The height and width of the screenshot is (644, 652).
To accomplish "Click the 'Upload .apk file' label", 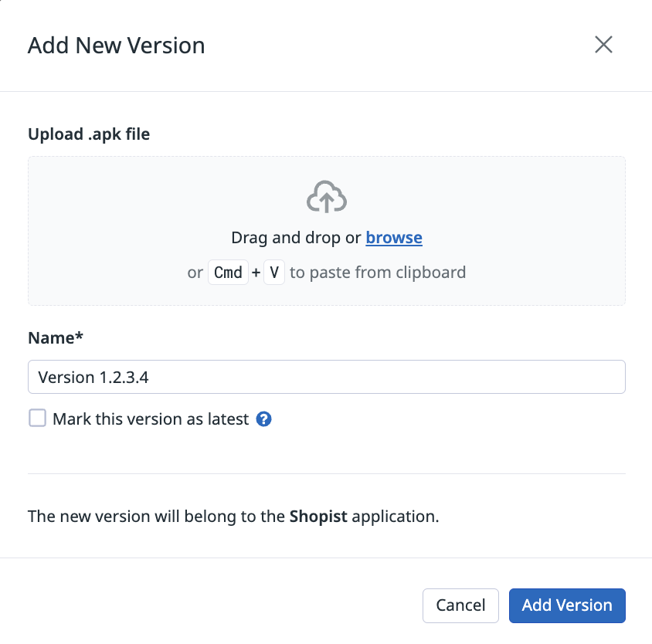I will (x=89, y=134).
